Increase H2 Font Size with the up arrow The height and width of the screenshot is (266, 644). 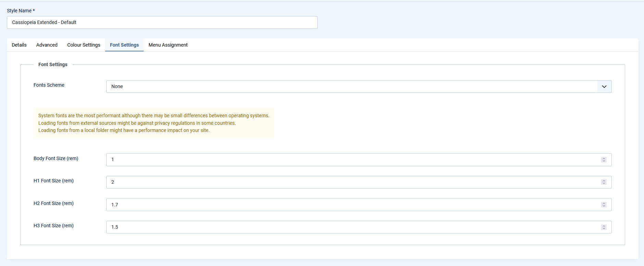[x=604, y=203]
